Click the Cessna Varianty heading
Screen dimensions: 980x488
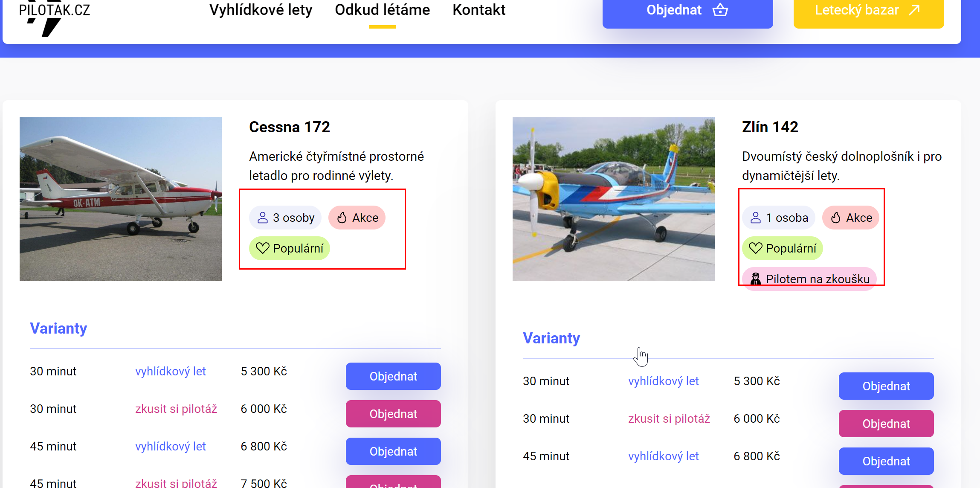point(58,328)
